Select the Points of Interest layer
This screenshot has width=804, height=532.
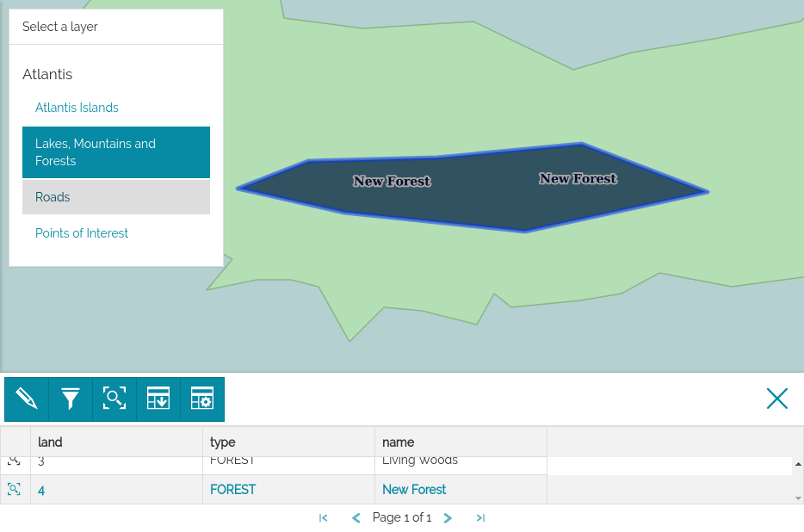point(82,233)
